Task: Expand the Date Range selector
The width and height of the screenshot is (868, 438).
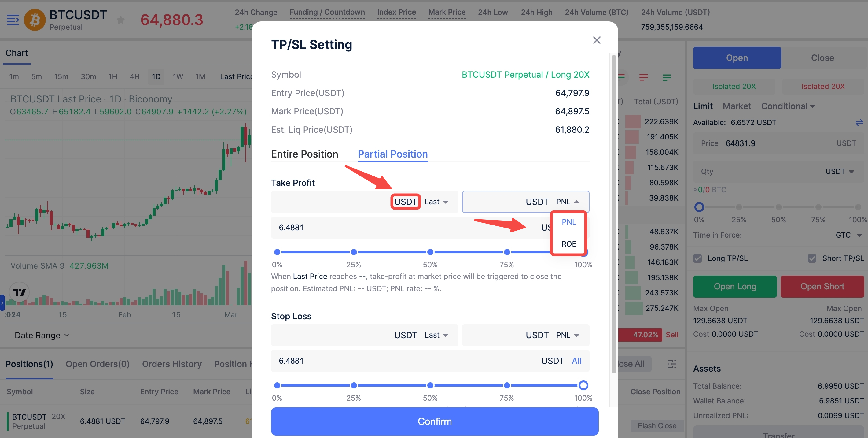Action: [x=42, y=335]
